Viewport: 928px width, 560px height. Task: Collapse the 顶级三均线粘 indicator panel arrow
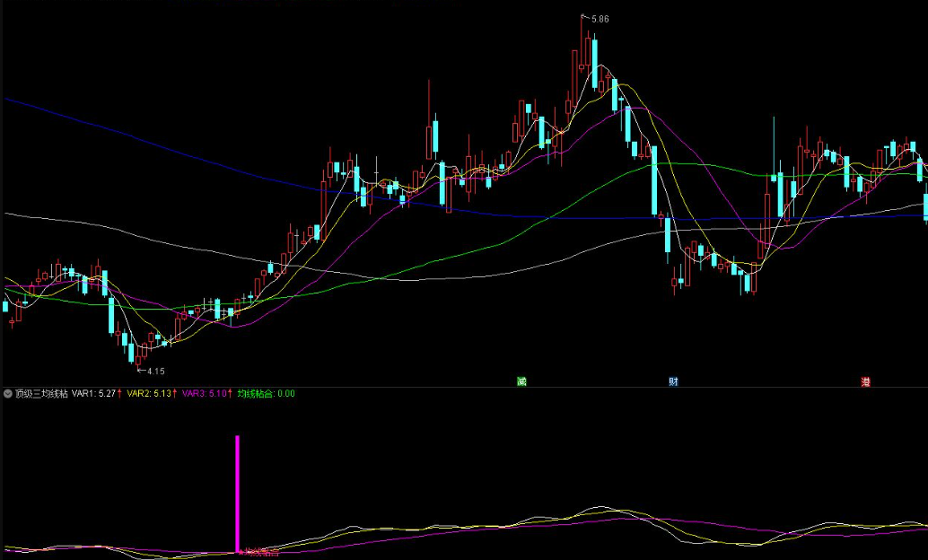pyautogui.click(x=8, y=394)
